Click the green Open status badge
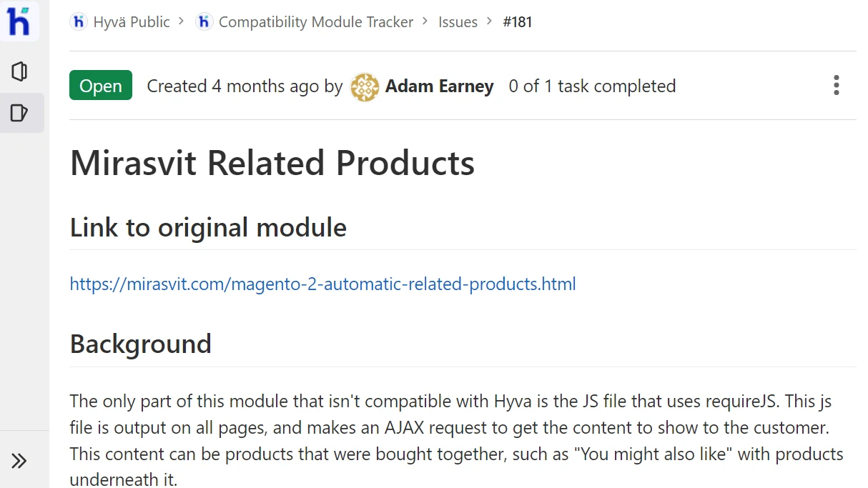 (101, 86)
